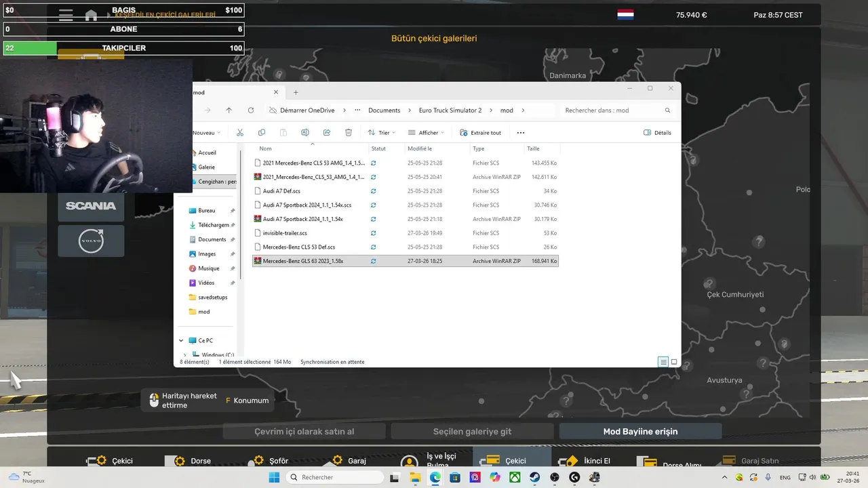
Task: Open Task View from the taskbar
Action: (395, 477)
